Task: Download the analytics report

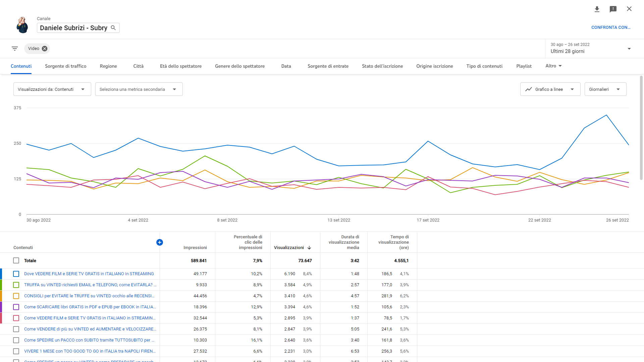Action: [597, 9]
